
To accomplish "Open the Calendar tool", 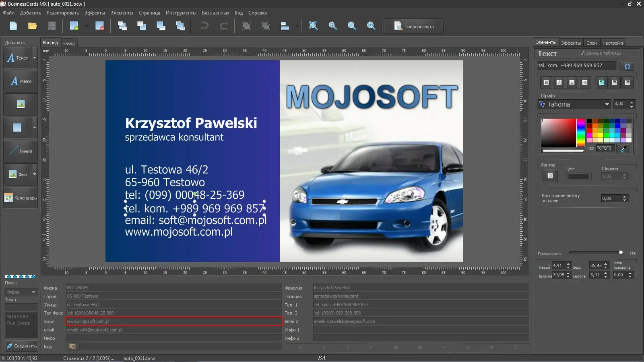I will tap(21, 198).
